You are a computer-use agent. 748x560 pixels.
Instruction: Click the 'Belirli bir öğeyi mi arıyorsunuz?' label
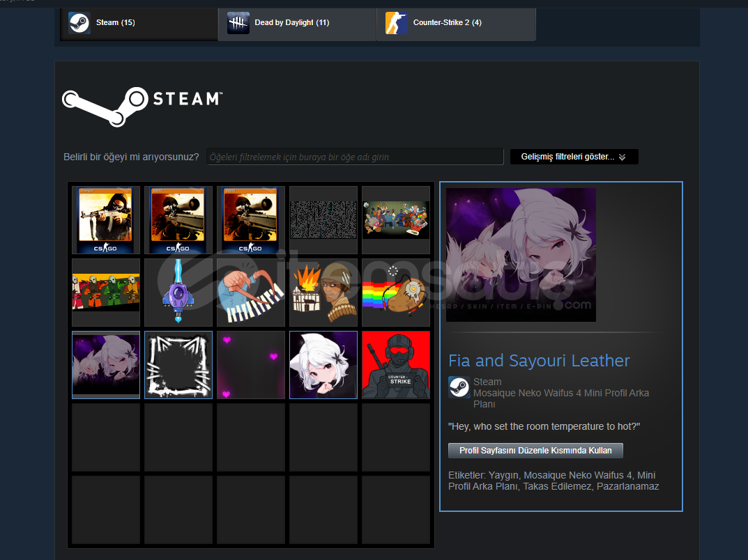pos(131,157)
